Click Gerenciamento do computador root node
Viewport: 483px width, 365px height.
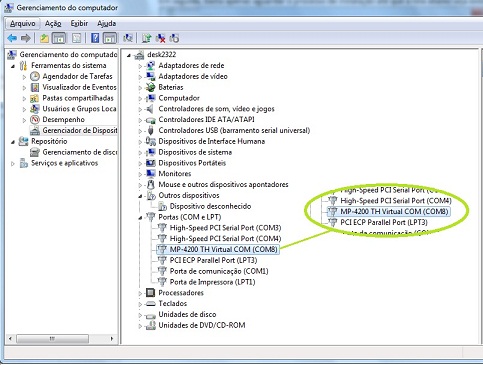(68, 54)
